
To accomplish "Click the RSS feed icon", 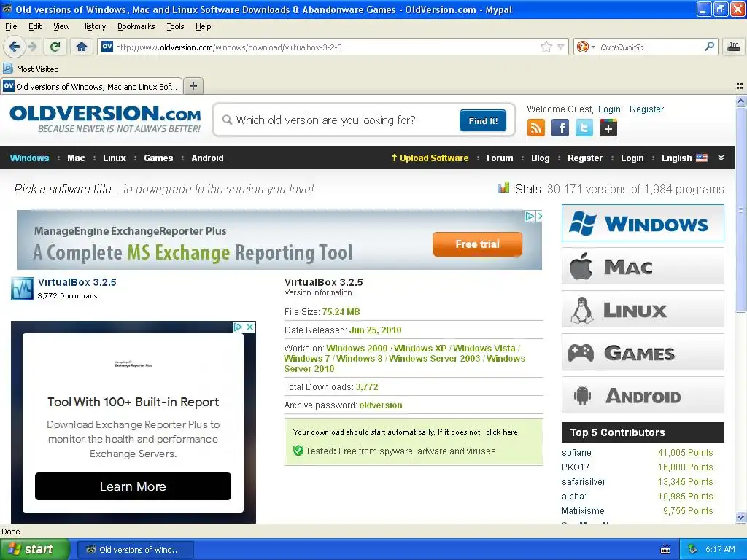I will [x=536, y=128].
